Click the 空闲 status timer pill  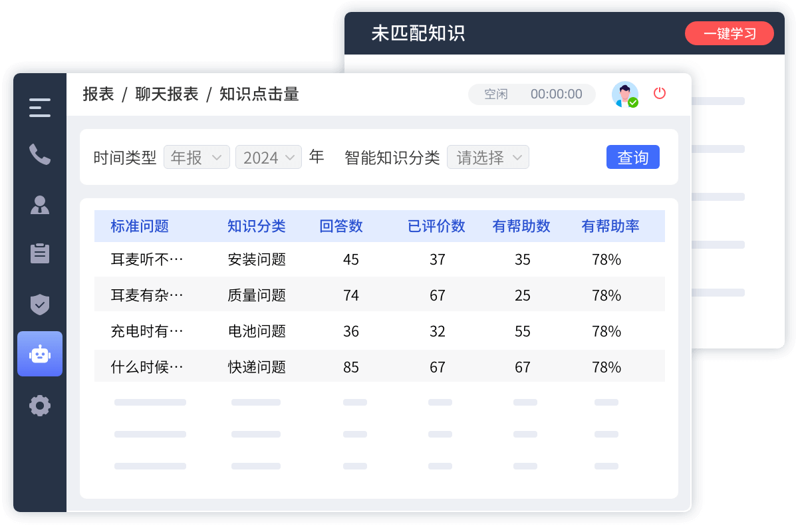(532, 94)
